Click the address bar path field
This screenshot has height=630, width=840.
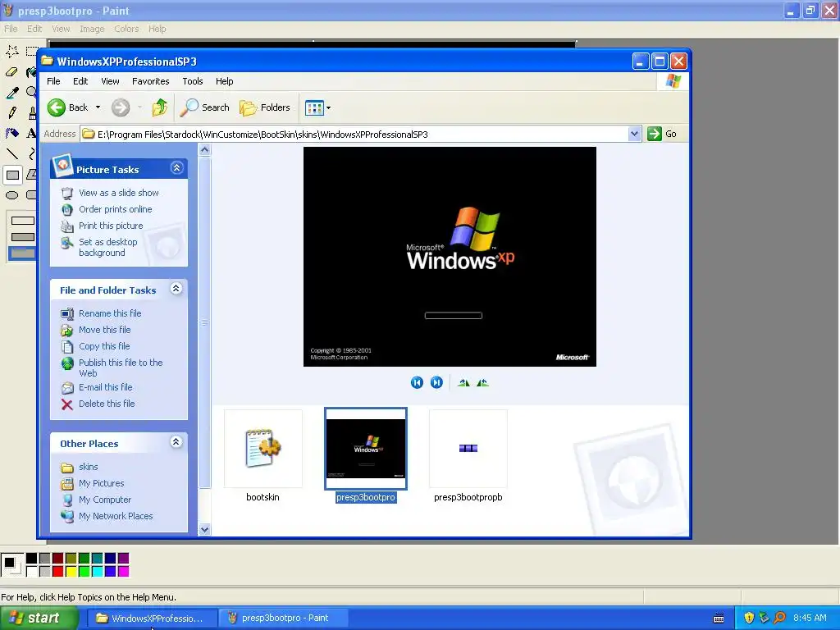(x=354, y=135)
